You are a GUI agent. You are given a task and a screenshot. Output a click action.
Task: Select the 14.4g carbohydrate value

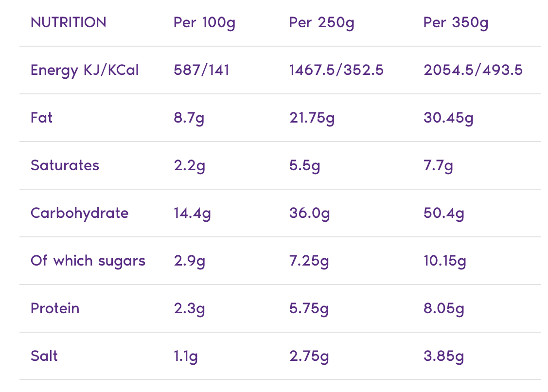192,213
